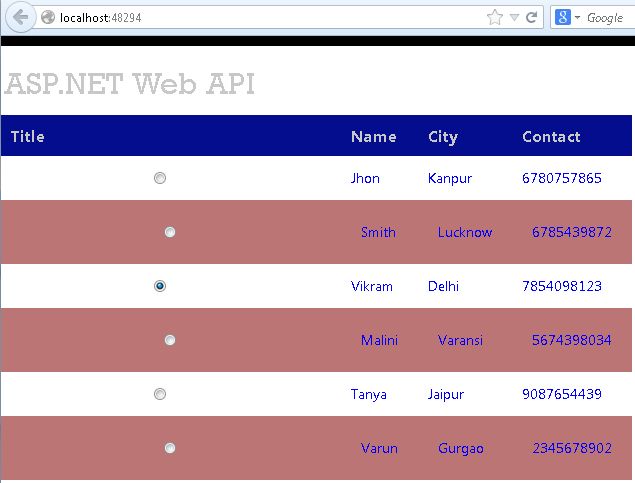Click the name Vikram
Screen dimensions: 635x483
371,286
